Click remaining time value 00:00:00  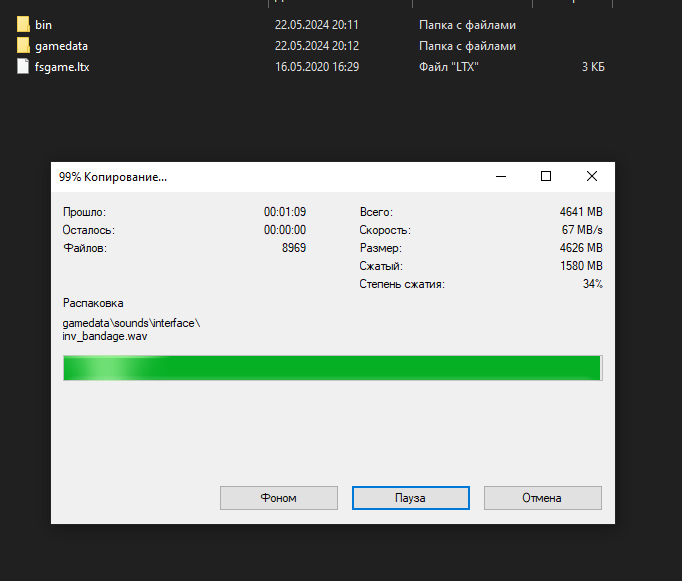(285, 230)
